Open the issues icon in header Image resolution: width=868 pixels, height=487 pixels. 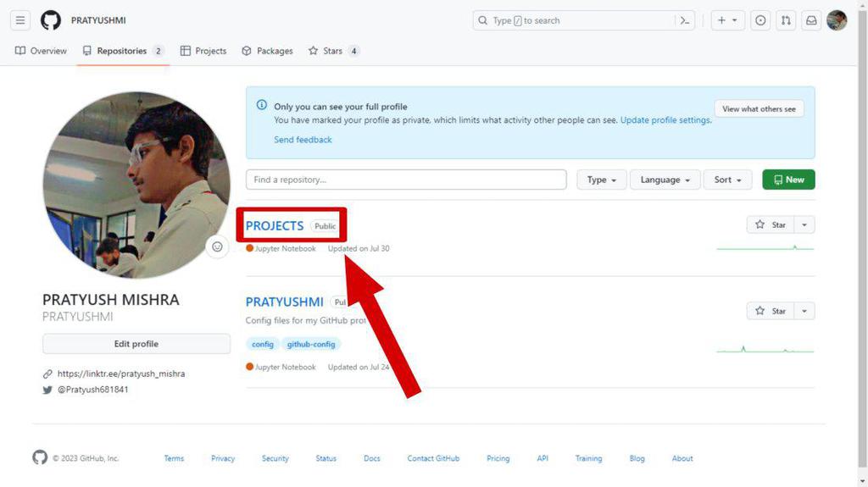pyautogui.click(x=760, y=20)
